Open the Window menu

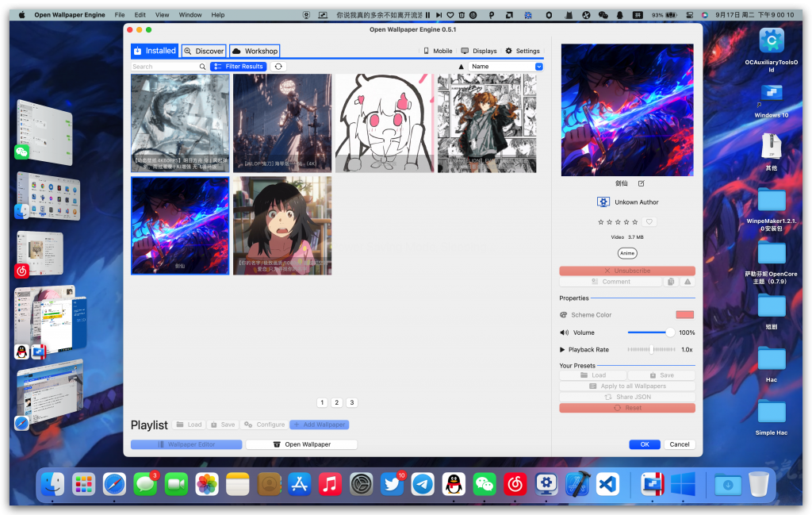pyautogui.click(x=190, y=15)
